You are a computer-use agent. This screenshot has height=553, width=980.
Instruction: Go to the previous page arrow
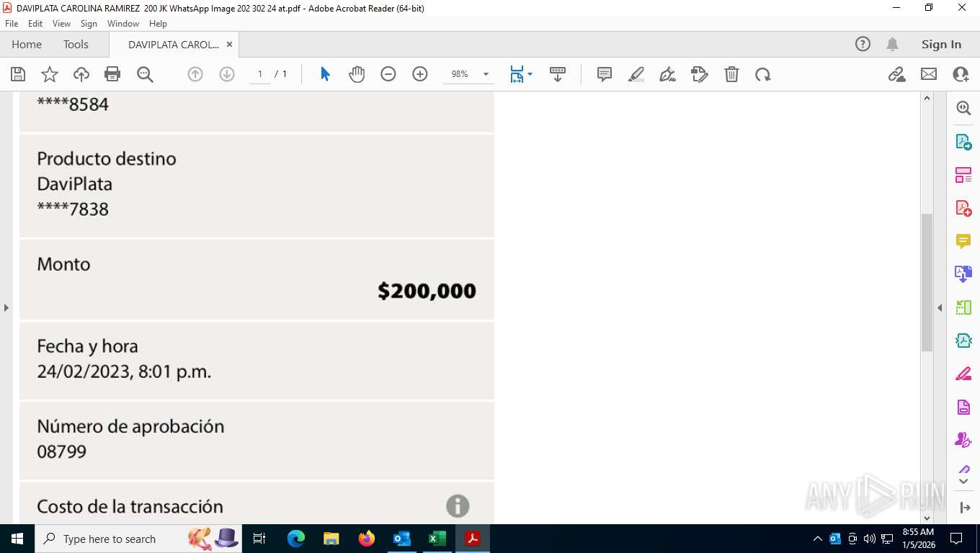[x=195, y=74]
